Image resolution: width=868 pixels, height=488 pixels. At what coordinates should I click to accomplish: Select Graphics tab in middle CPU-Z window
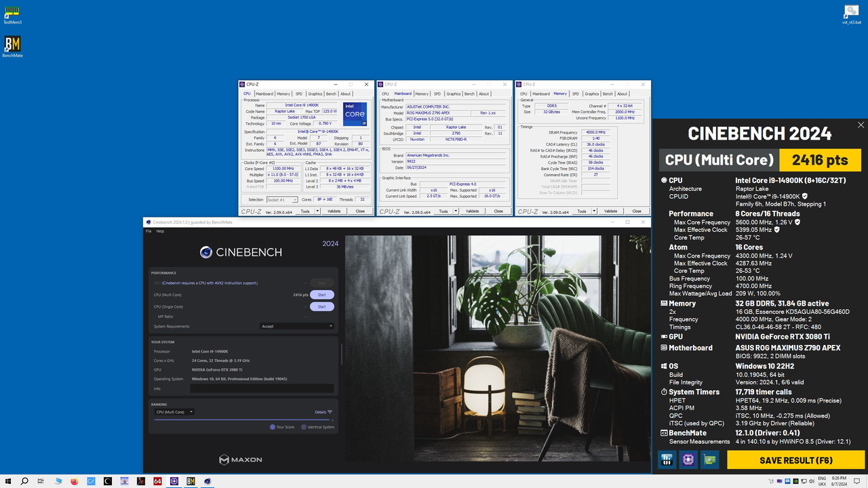tap(454, 94)
